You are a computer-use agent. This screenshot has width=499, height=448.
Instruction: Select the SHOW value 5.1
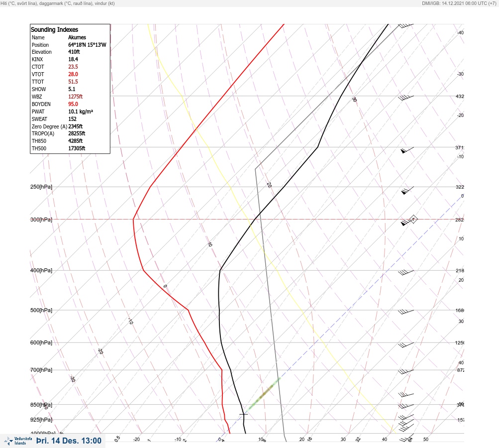(x=72, y=89)
